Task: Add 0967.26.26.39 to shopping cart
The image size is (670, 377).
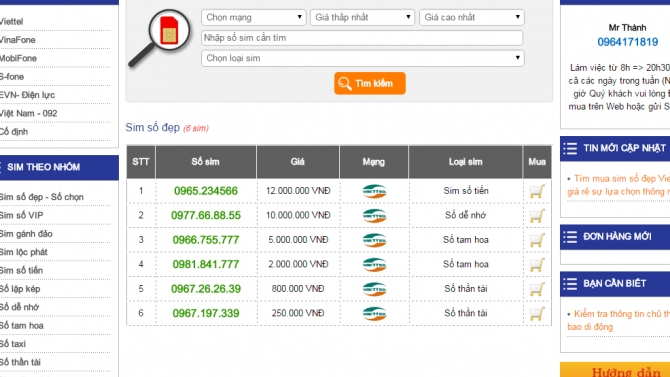Action: tap(537, 289)
